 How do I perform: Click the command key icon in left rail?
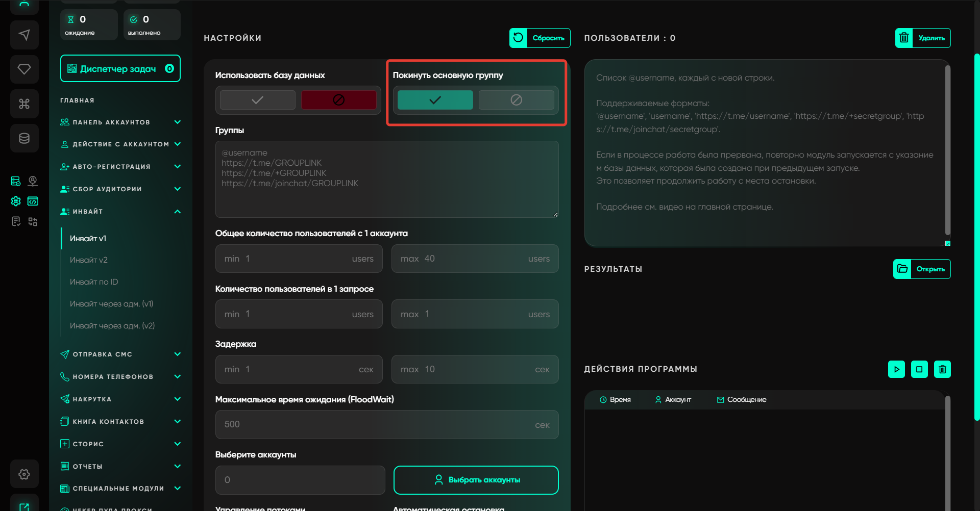24,104
